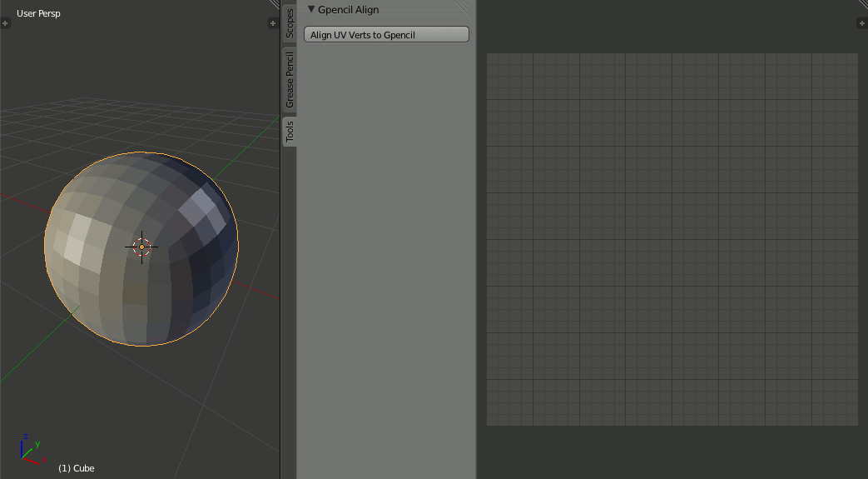Open 3D viewport right plus panel toggle

[272, 23]
